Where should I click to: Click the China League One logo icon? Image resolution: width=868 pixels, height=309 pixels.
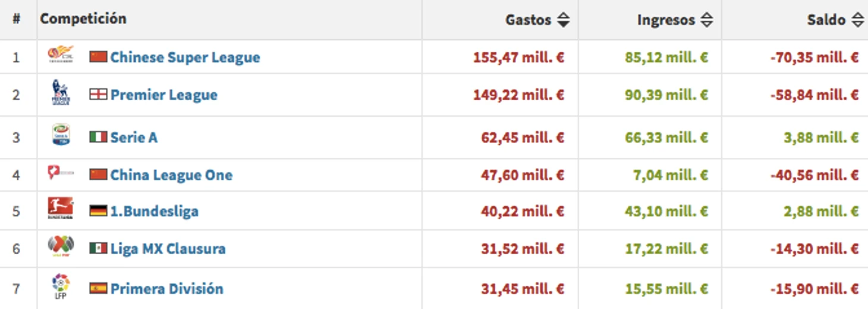click(61, 173)
